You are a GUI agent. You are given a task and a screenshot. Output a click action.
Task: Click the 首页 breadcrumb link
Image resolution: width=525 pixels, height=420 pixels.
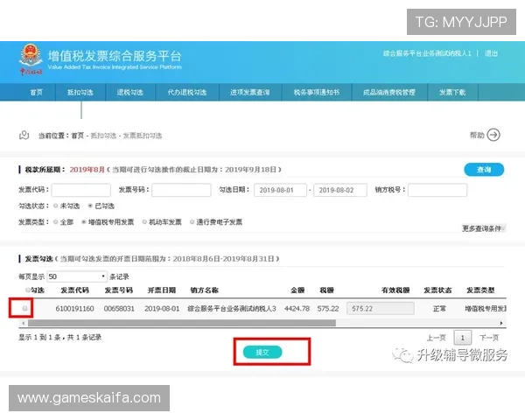coord(77,136)
